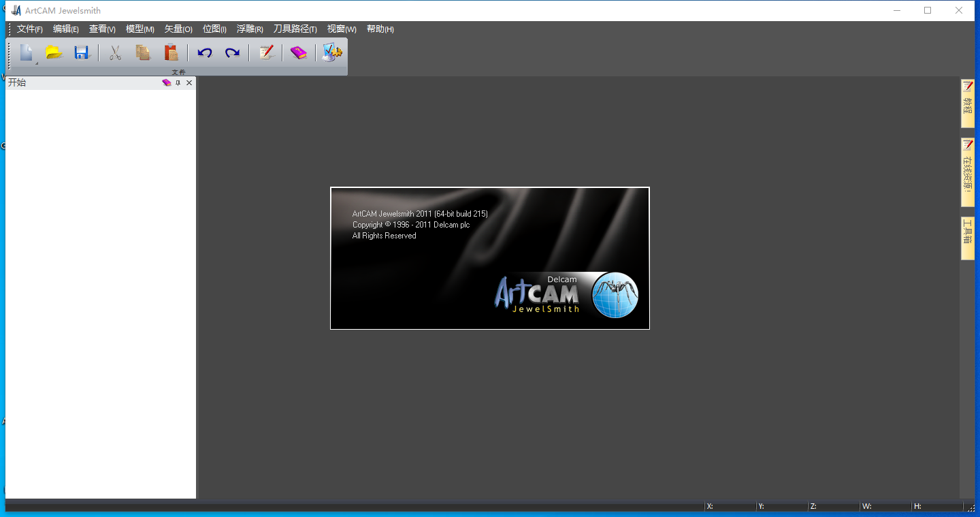Click the 文件 toolbar group label
Viewport: 980px width, 517px height.
[x=178, y=72]
